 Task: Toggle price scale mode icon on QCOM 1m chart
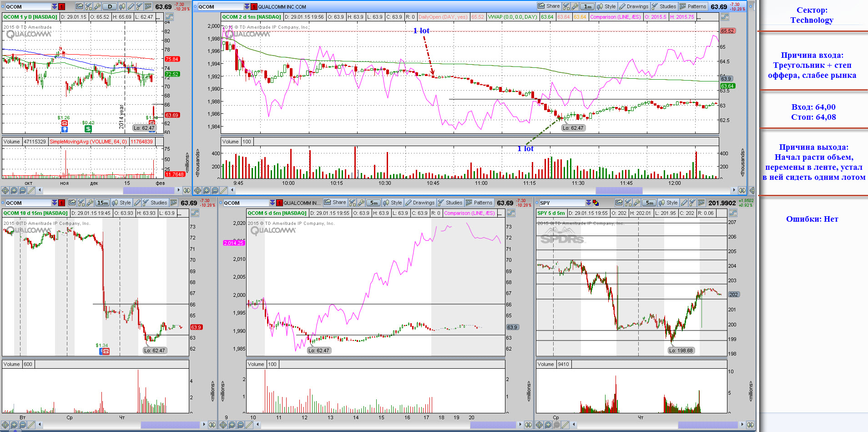tap(725, 17)
